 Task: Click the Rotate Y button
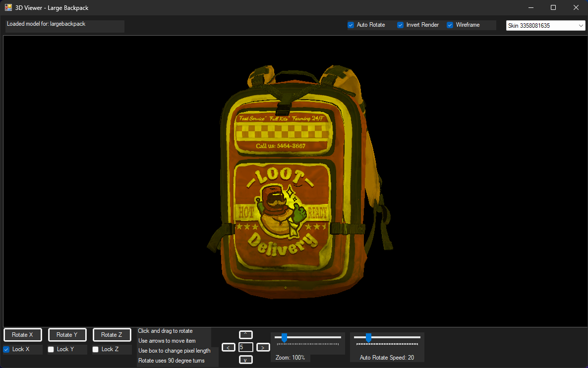(67, 334)
